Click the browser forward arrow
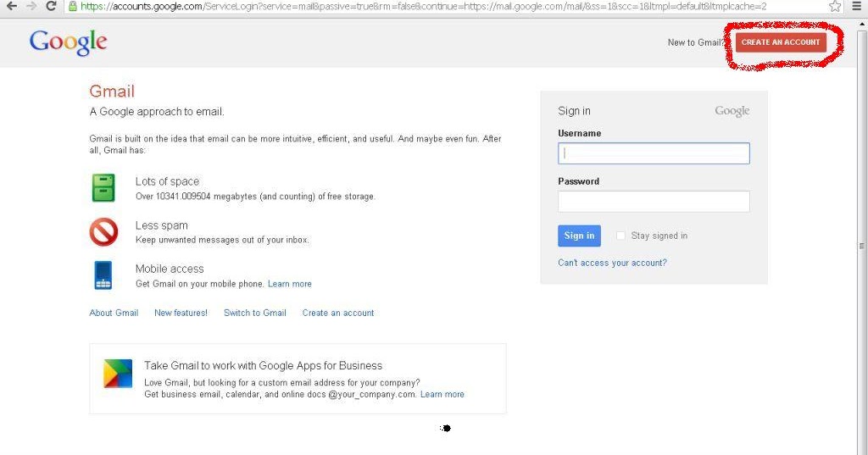 (31, 6)
